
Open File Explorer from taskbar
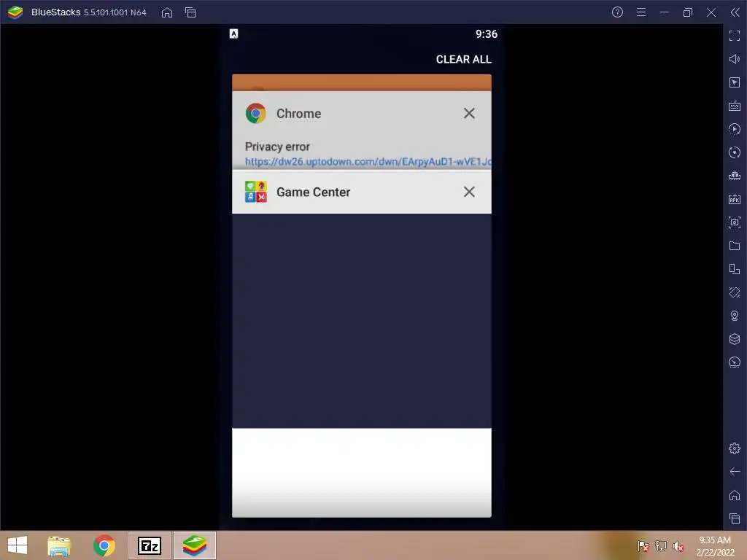59,545
